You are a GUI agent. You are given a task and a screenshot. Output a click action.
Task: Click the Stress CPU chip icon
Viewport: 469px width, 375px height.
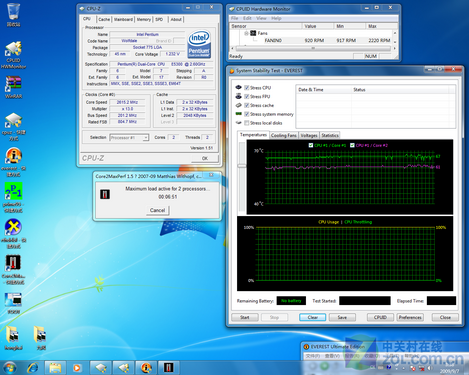[x=238, y=87]
